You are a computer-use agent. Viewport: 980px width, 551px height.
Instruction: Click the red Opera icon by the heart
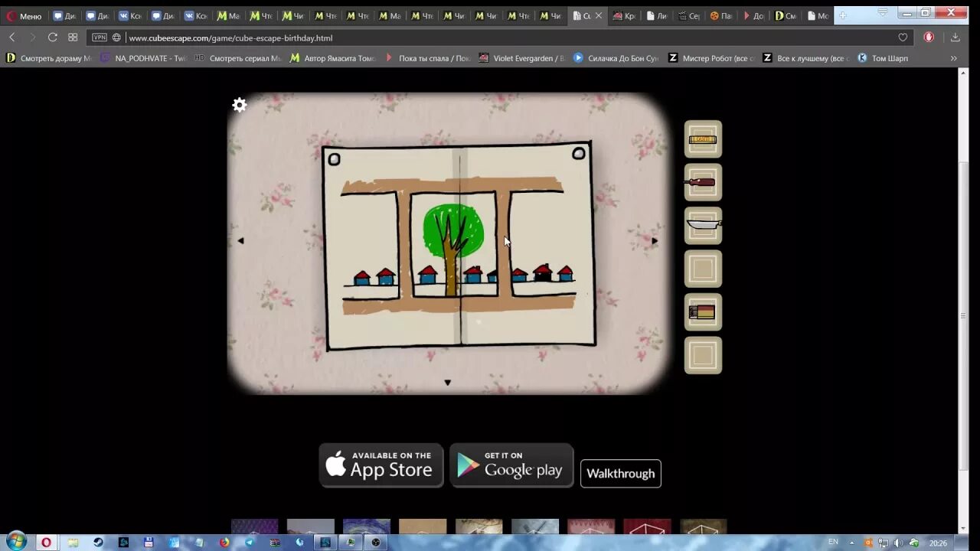tap(929, 37)
